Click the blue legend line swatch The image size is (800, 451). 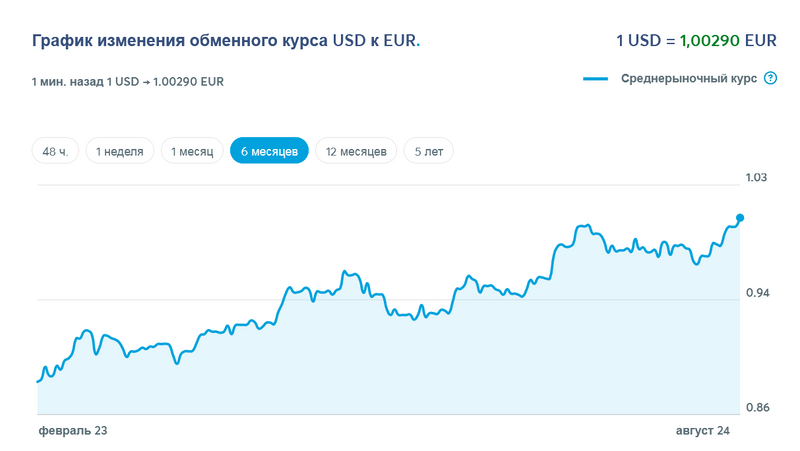596,79
